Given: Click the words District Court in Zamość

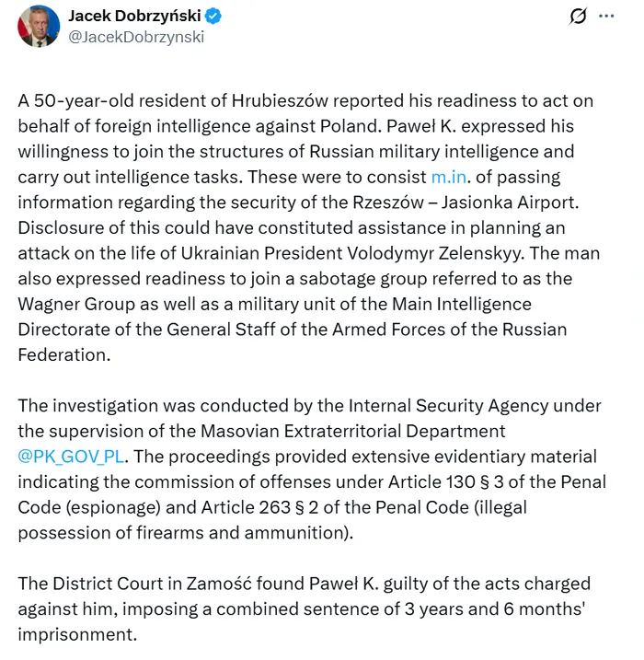Looking at the screenshot, I should click(149, 584).
